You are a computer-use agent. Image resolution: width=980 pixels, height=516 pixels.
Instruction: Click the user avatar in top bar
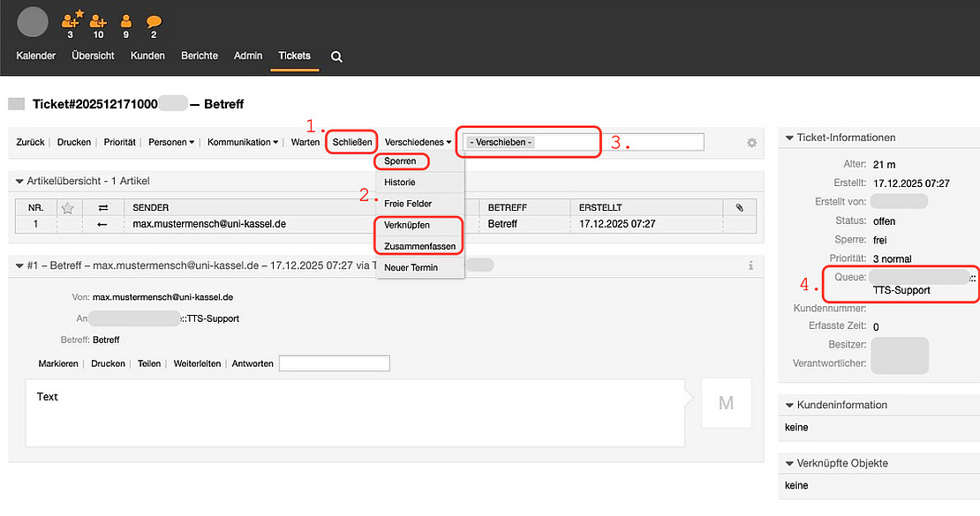33,22
